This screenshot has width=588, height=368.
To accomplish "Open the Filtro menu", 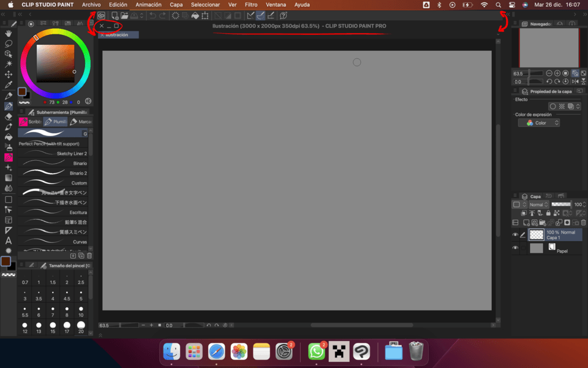I will coord(251,5).
